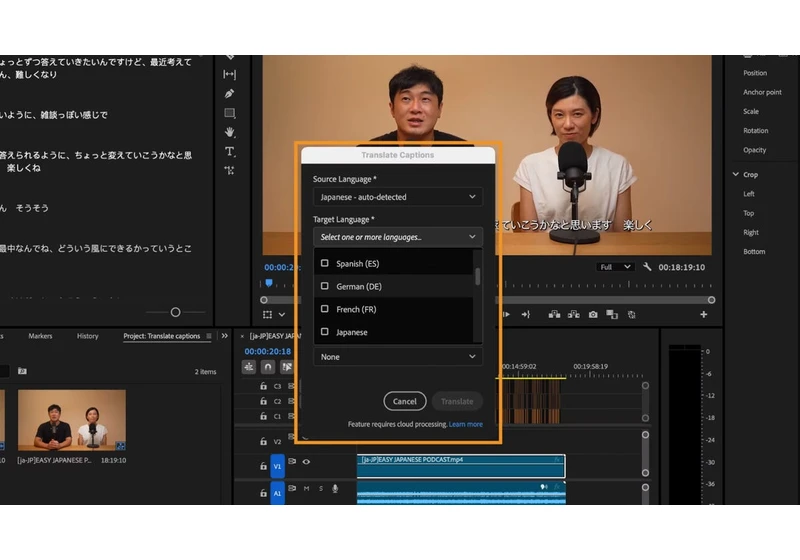Click the monitor zoom bar right handle
The image size is (800, 560).
[711, 300]
